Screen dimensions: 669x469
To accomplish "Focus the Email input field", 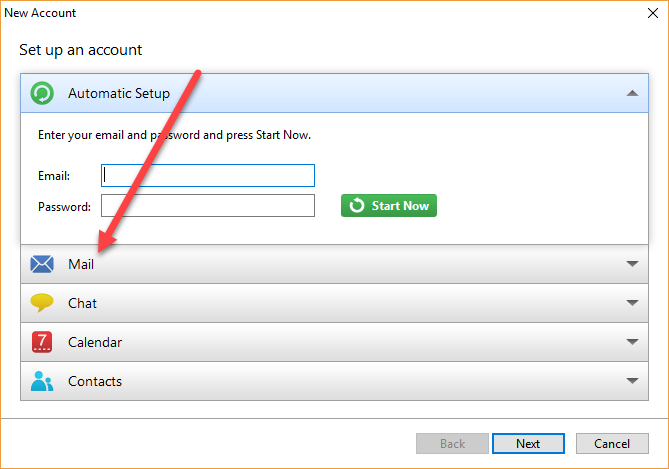I will tap(208, 175).
